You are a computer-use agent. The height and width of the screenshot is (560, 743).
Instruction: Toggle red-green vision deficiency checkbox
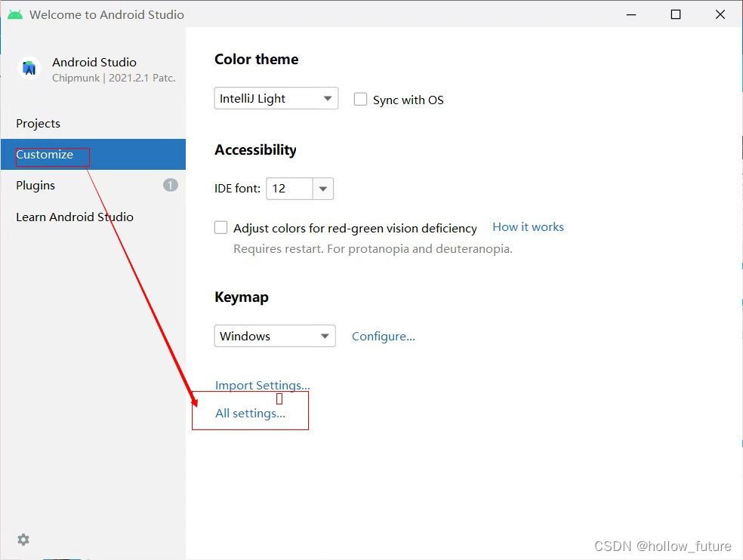[x=220, y=227]
